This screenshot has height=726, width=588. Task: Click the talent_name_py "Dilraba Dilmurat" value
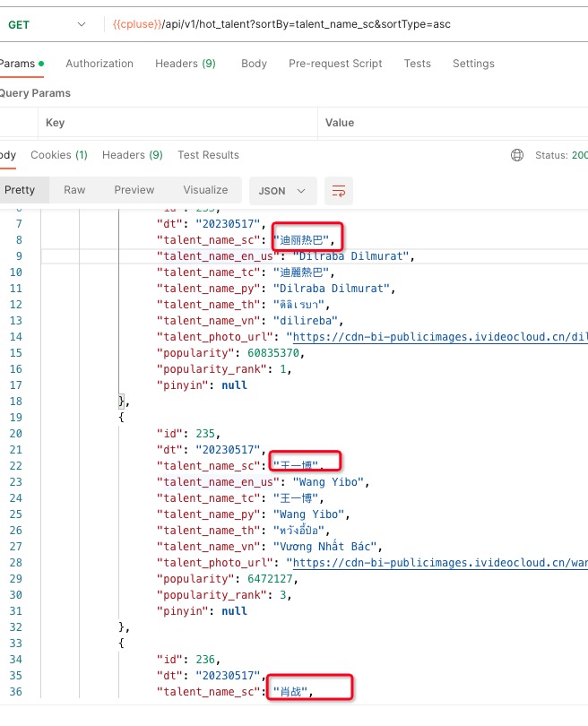(332, 289)
